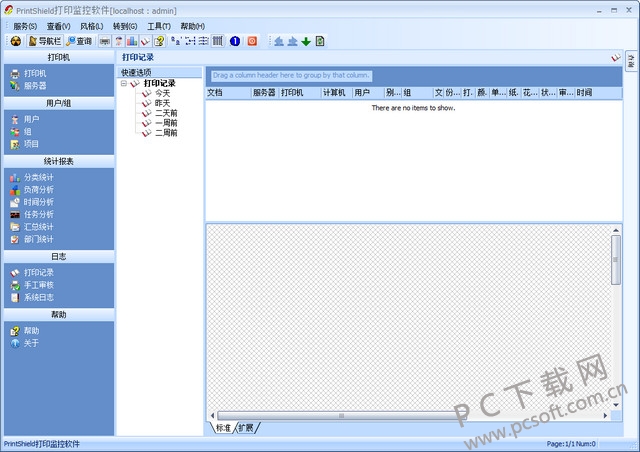Click the vertical scrollbar thumb in preview
This screenshot has height=452, width=640.
tap(616, 260)
